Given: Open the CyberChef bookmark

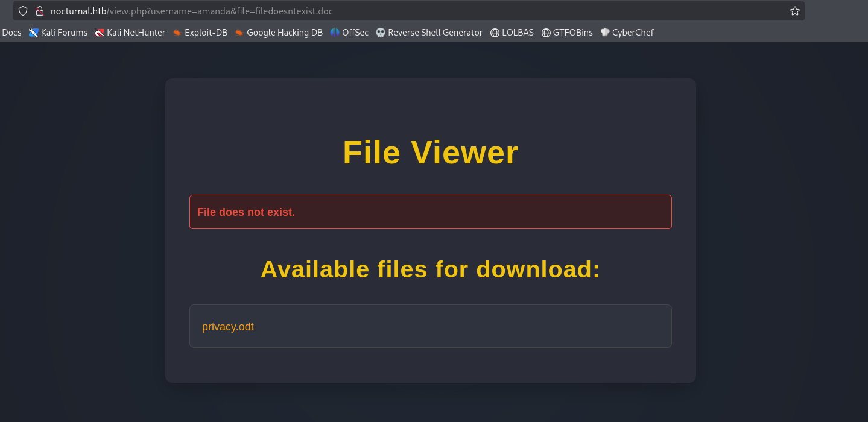Looking at the screenshot, I should (627, 33).
